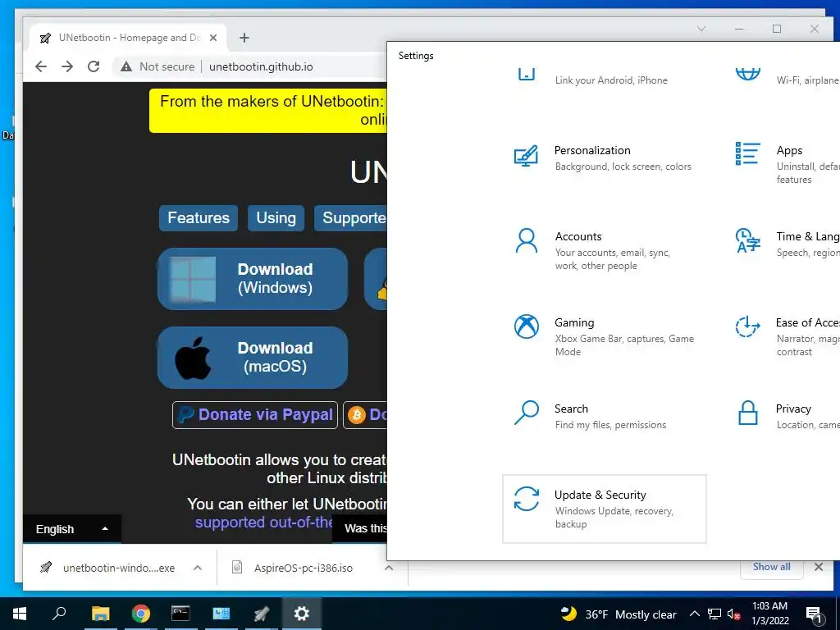The image size is (840, 630).
Task: Open Time & Language icon
Action: (748, 240)
